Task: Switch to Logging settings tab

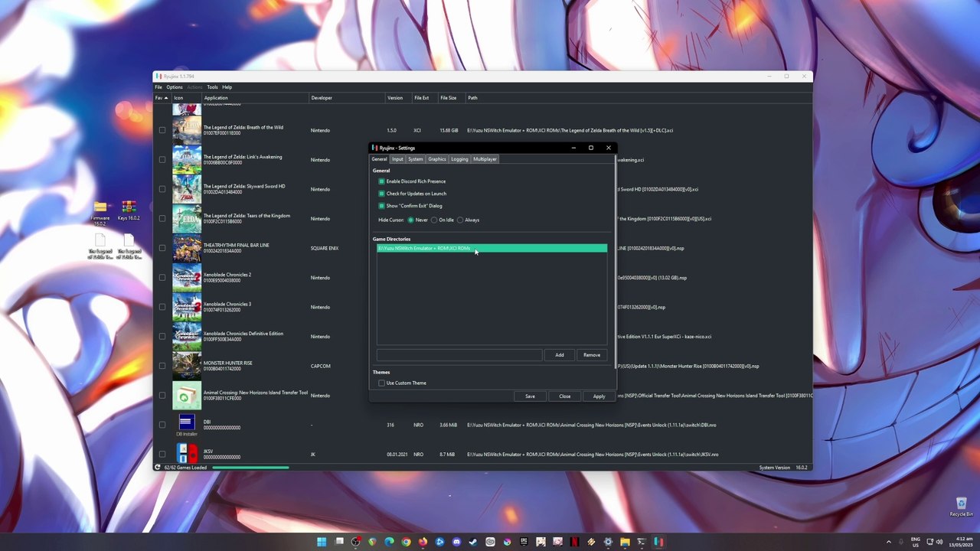Action: tap(459, 159)
